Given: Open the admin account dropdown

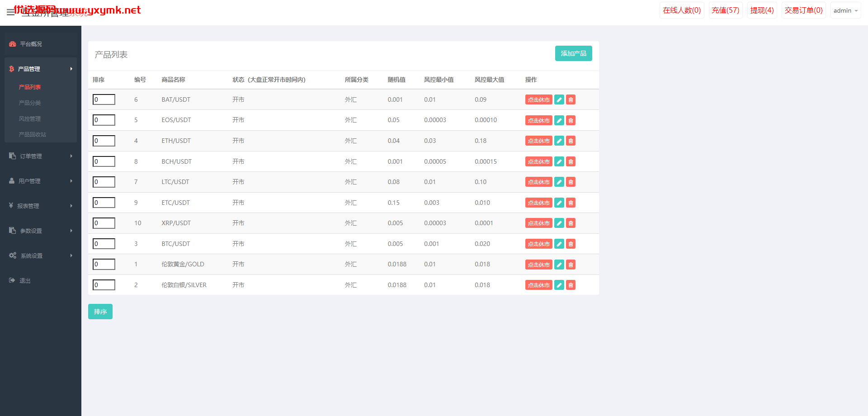Looking at the screenshot, I should (x=845, y=10).
